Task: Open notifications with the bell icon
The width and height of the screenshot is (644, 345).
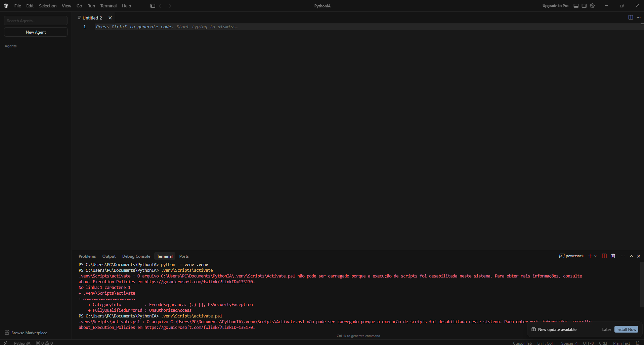Action: [638, 343]
